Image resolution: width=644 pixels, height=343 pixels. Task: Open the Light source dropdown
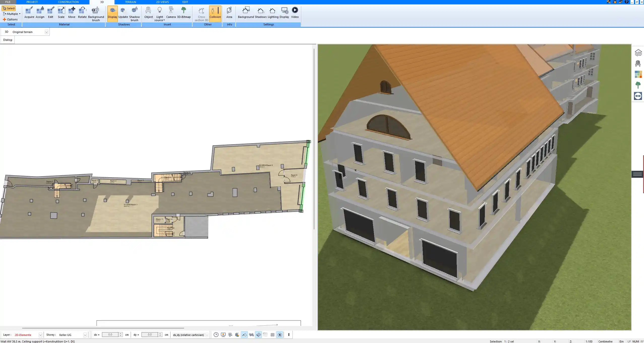click(x=159, y=14)
